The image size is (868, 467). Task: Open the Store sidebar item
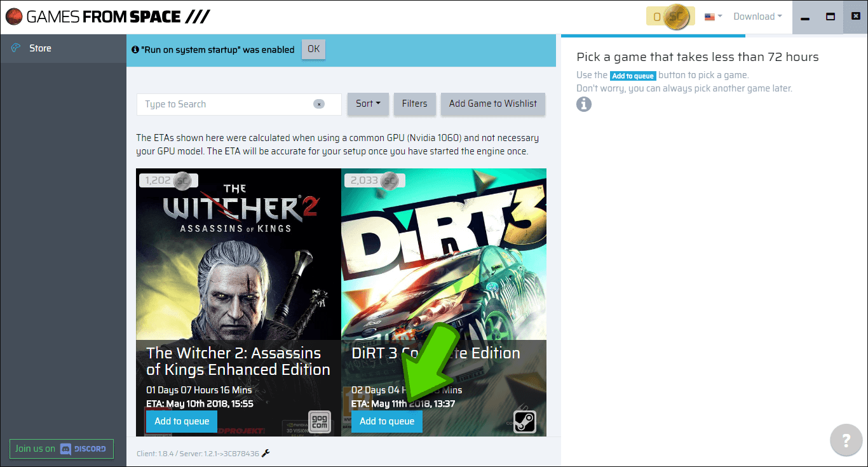coord(63,48)
